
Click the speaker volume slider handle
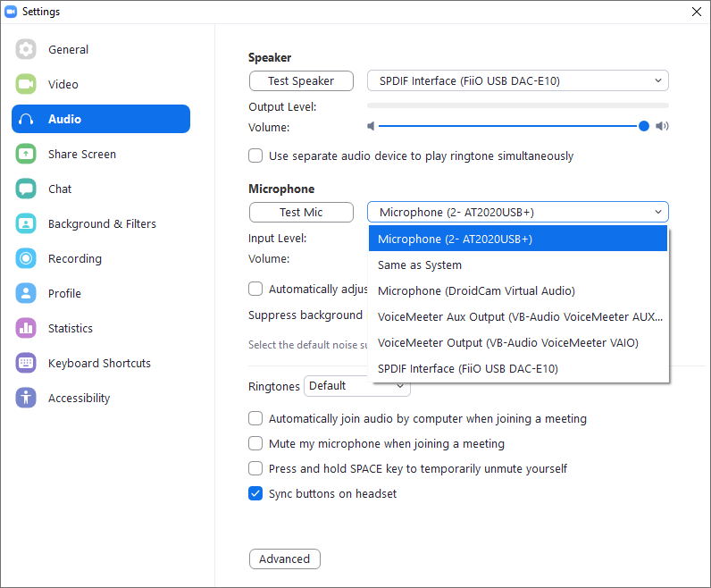643,126
